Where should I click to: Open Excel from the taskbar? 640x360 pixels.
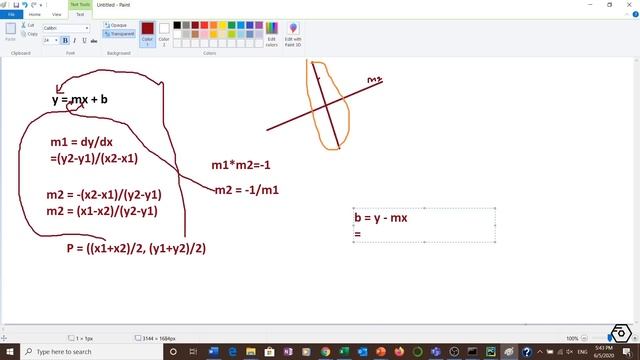[344, 351]
